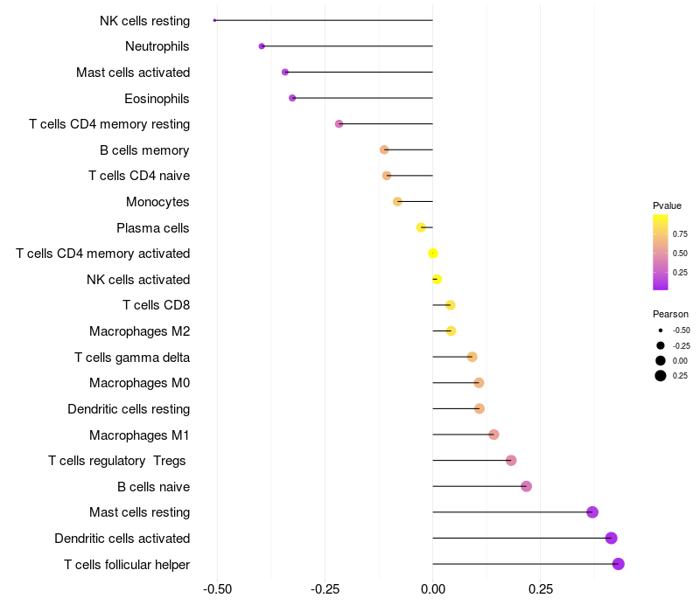
Task: Click the Eosinophils data point
Action: 292,98
